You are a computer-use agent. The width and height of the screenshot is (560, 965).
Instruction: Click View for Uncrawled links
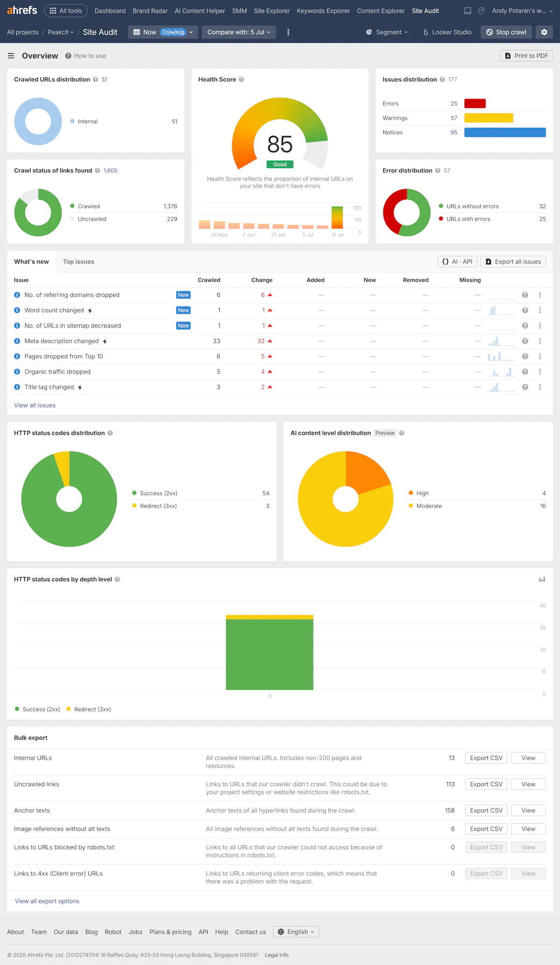pos(528,784)
